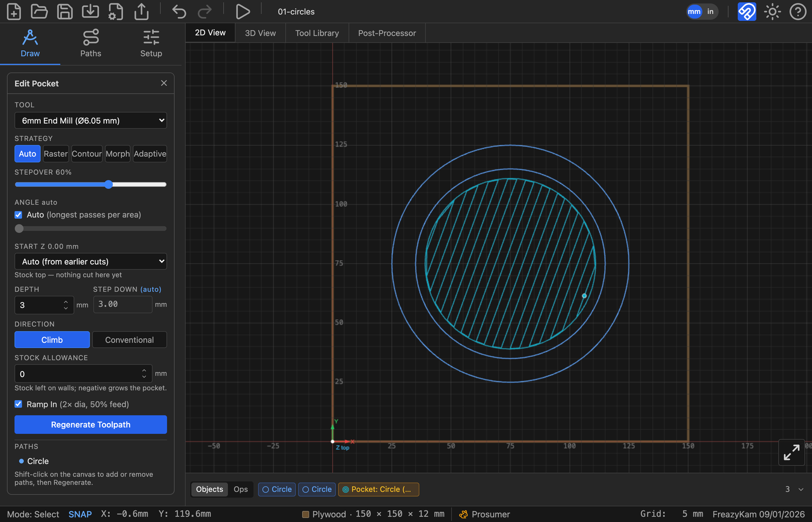Open the Draw tab

tap(30, 44)
